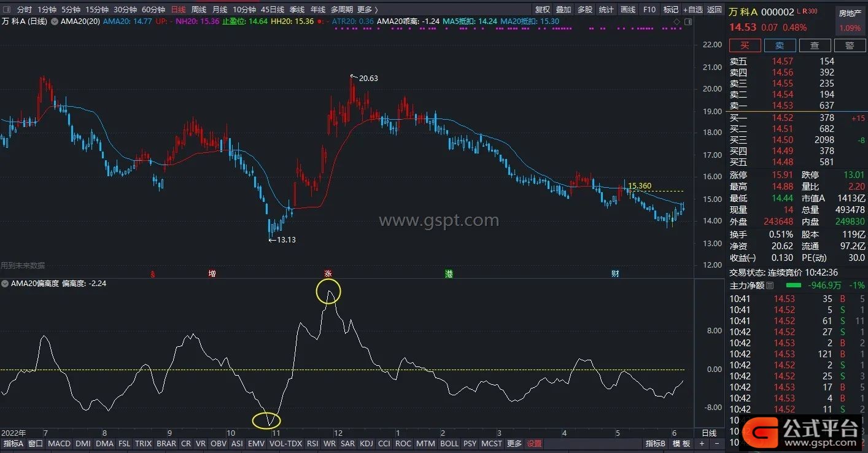Click the red 买 buy button
The image size is (868, 453).
tap(745, 45)
